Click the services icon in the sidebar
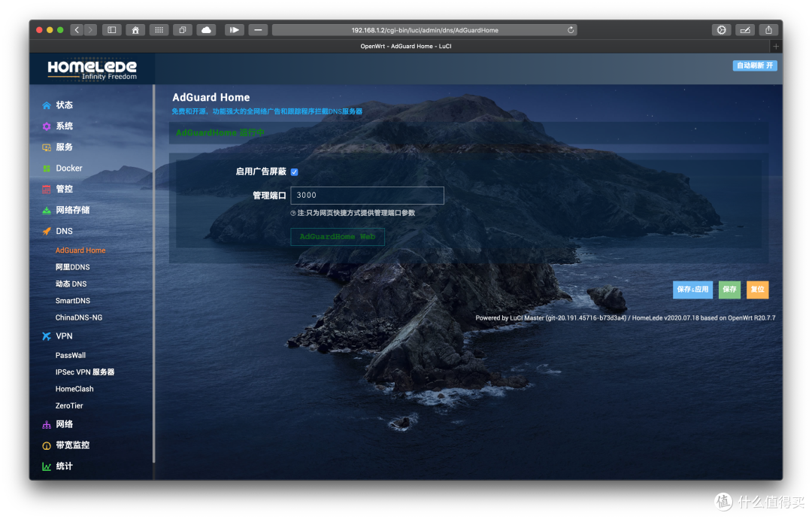The height and width of the screenshot is (519, 812). 47,147
